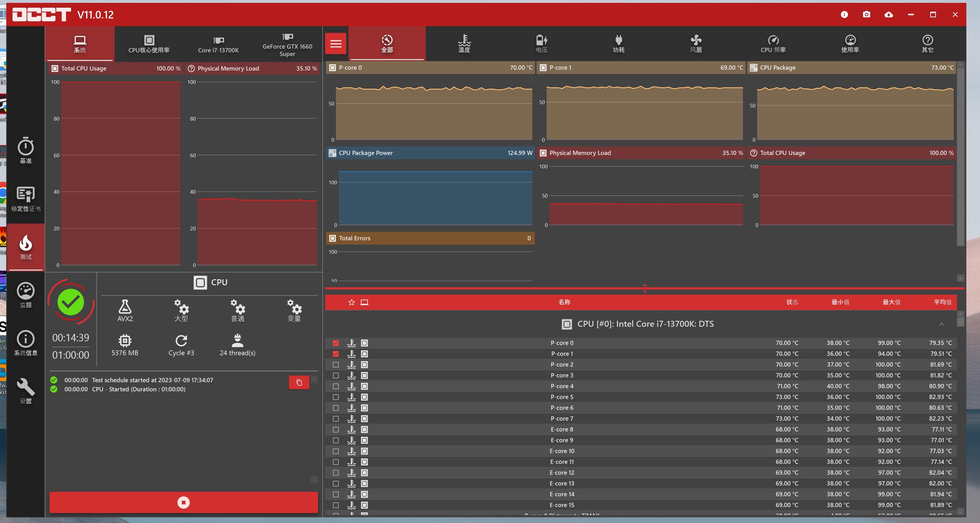Sort by the 最大值 column header
This screenshot has height=523, width=980.
tap(891, 302)
